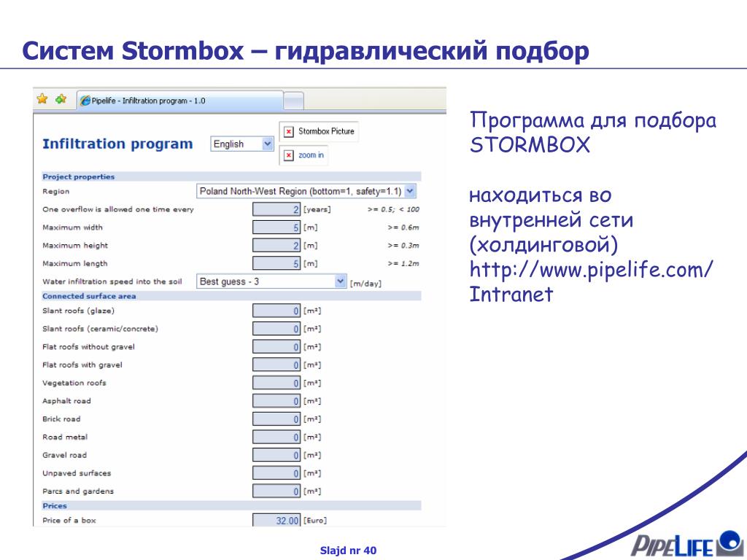Screen dimensions: 747x560
Task: Open a new blank browser tab
Action: pyautogui.click(x=293, y=101)
